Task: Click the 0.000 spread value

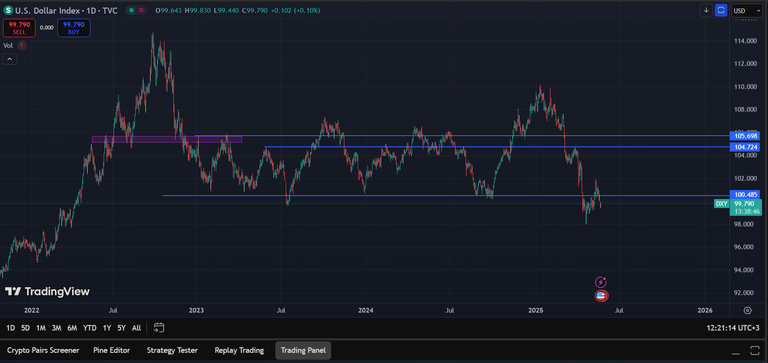Action: coord(47,28)
